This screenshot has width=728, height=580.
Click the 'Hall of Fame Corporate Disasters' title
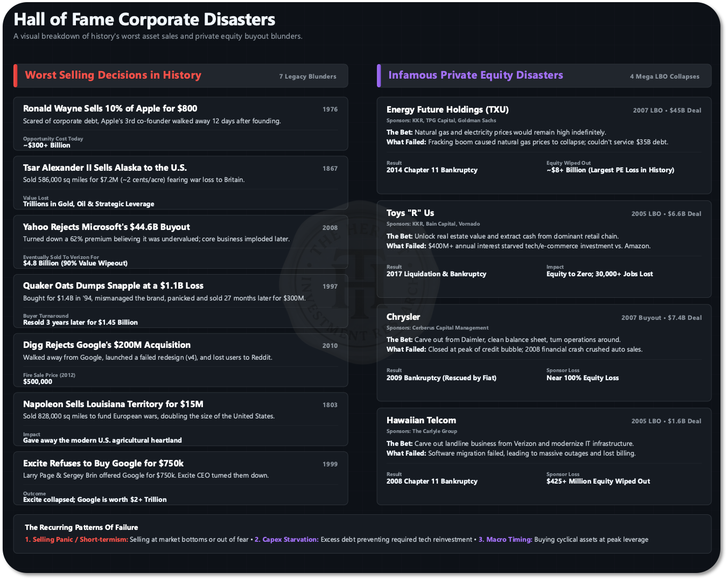click(x=144, y=19)
